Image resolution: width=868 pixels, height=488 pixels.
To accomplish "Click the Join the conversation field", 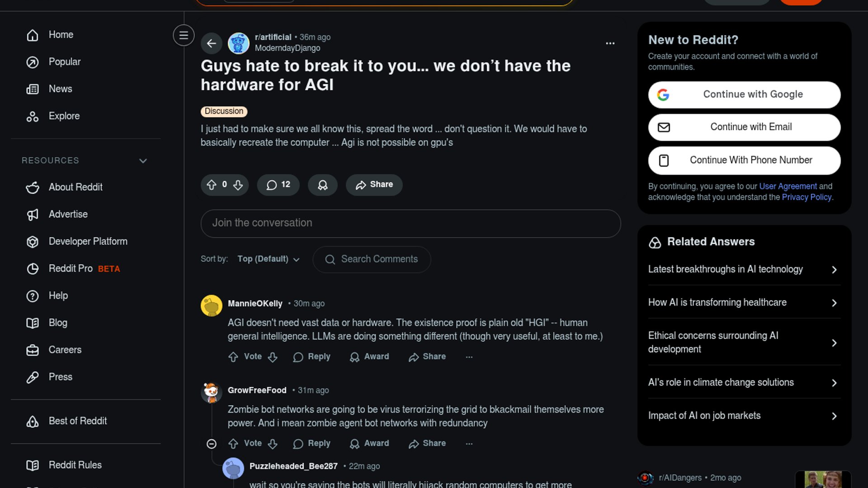I will 410,223.
